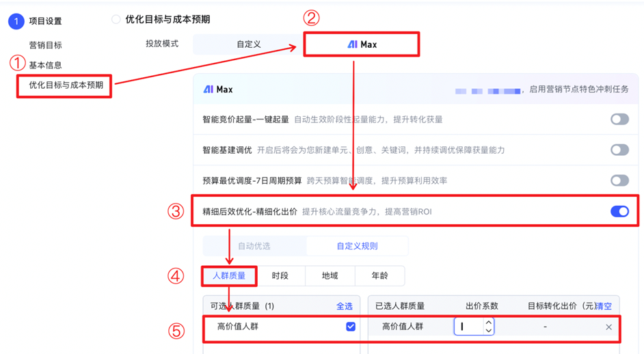The height and width of the screenshot is (354, 644).
Task: Select the 自定义规则 tab
Action: point(357,246)
